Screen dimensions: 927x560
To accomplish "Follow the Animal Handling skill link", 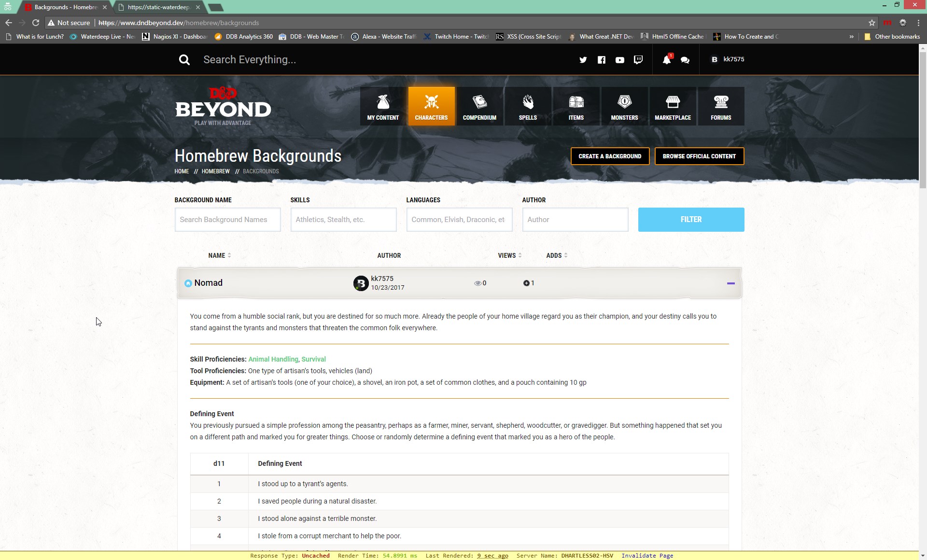I will [x=273, y=359].
